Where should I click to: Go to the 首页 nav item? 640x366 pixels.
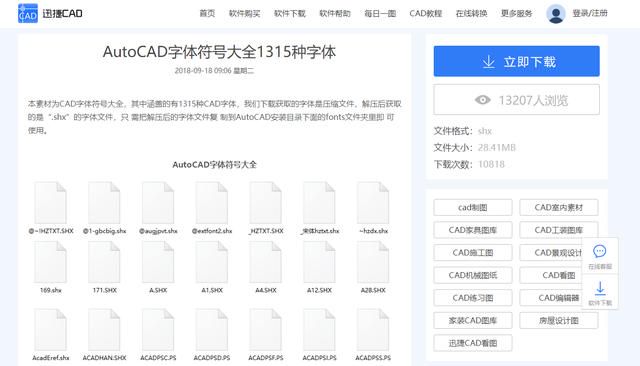(x=207, y=13)
